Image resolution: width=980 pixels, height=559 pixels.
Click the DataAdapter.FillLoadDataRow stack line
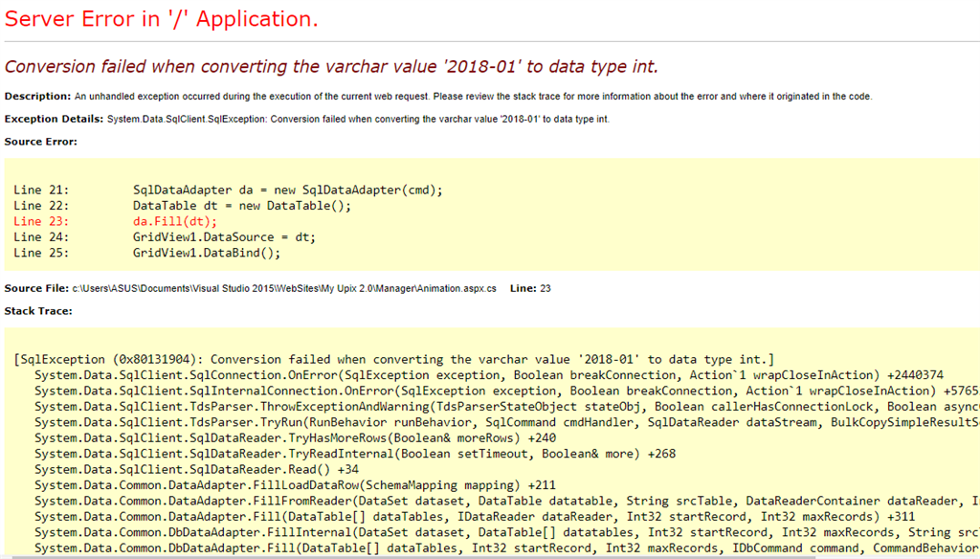[295, 484]
